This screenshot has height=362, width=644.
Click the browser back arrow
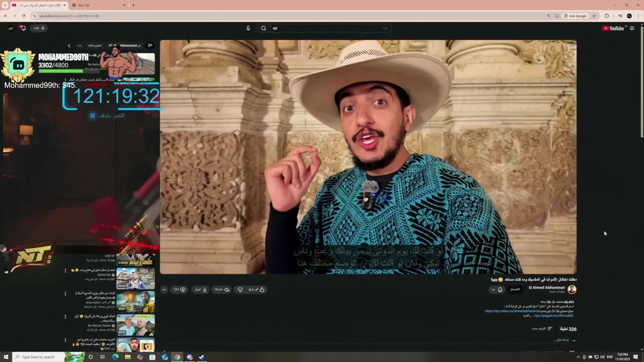tap(6, 16)
